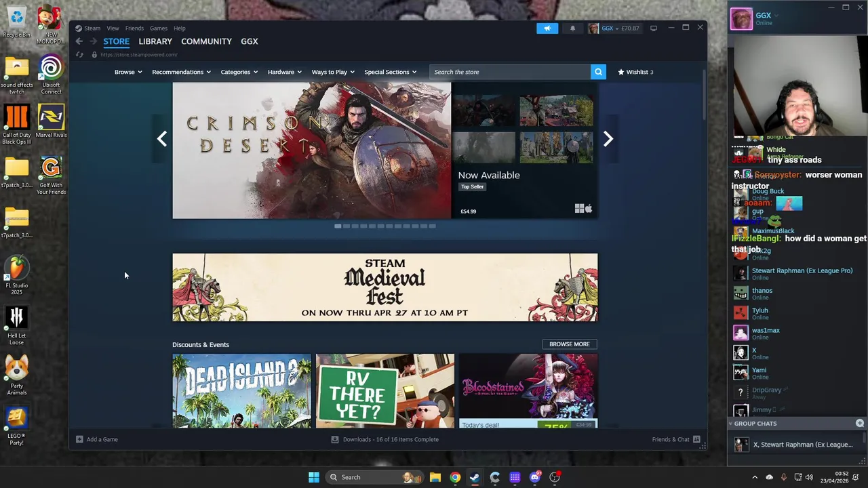Expand the Ways to Play dropdown

[333, 72]
